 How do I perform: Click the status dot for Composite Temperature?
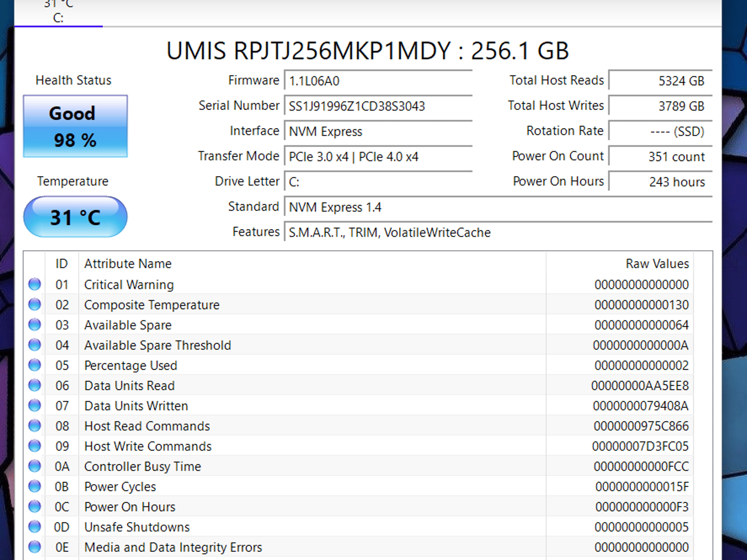coord(35,304)
